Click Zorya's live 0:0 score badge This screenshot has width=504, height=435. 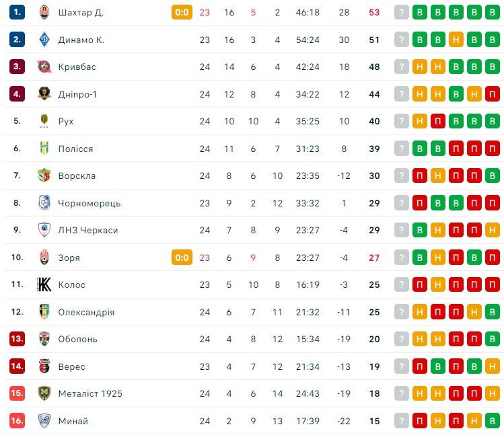coord(182,258)
